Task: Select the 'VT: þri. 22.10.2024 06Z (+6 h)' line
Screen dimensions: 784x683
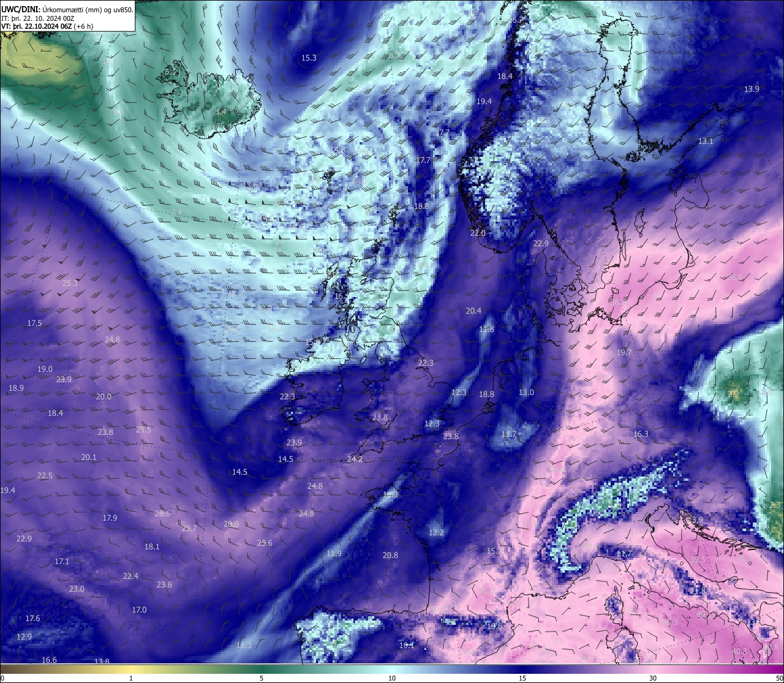Action: [x=47, y=26]
